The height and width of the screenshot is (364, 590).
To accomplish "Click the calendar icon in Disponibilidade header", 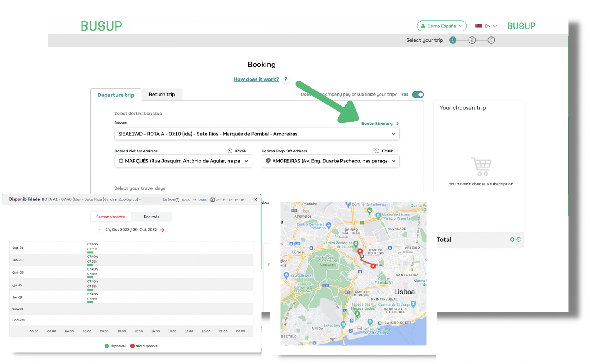I will point(212,200).
